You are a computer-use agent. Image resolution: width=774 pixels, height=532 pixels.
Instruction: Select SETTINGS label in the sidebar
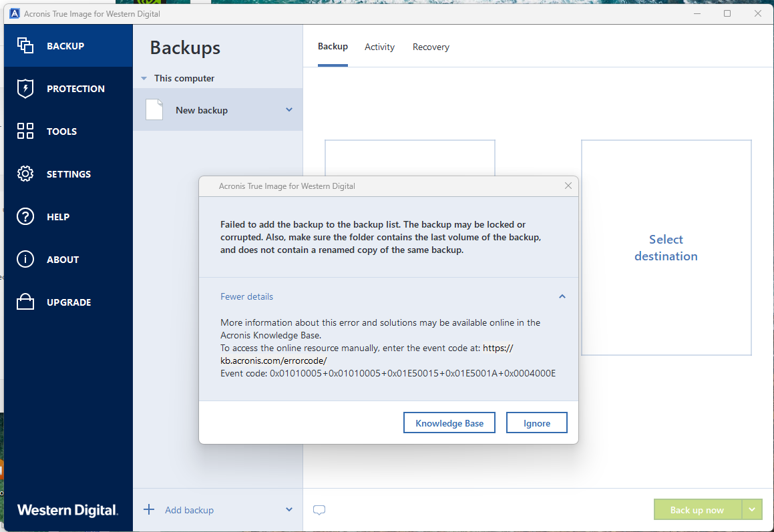(69, 174)
